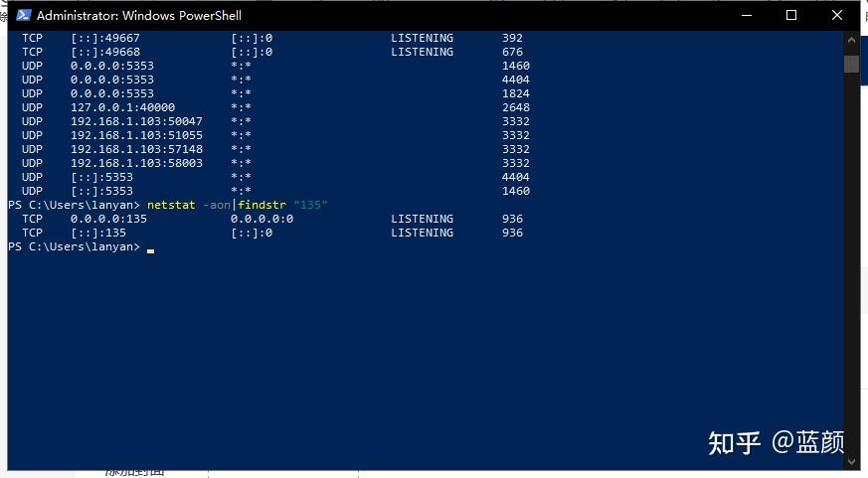Click the 127.0.0.1:40000 UDP address
This screenshot has width=868, height=478.
tap(122, 107)
